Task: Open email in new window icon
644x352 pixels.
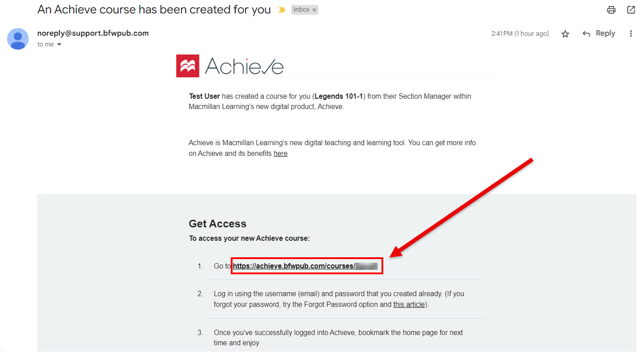Action: tap(631, 10)
